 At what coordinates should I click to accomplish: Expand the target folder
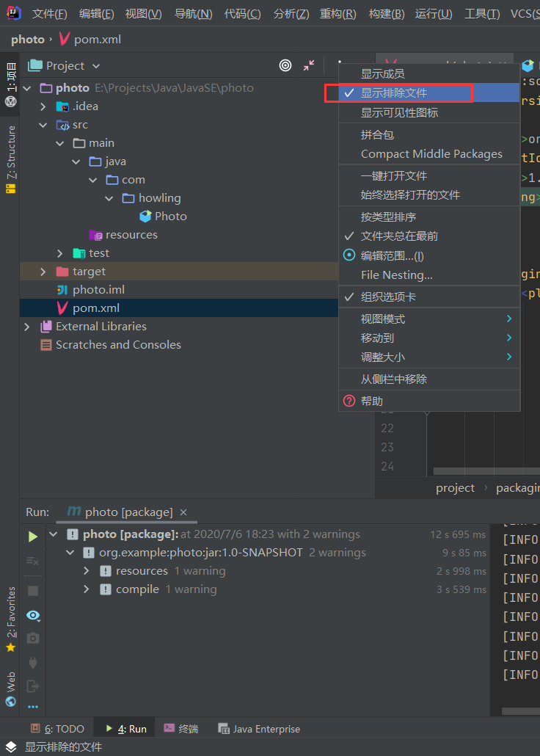(43, 272)
